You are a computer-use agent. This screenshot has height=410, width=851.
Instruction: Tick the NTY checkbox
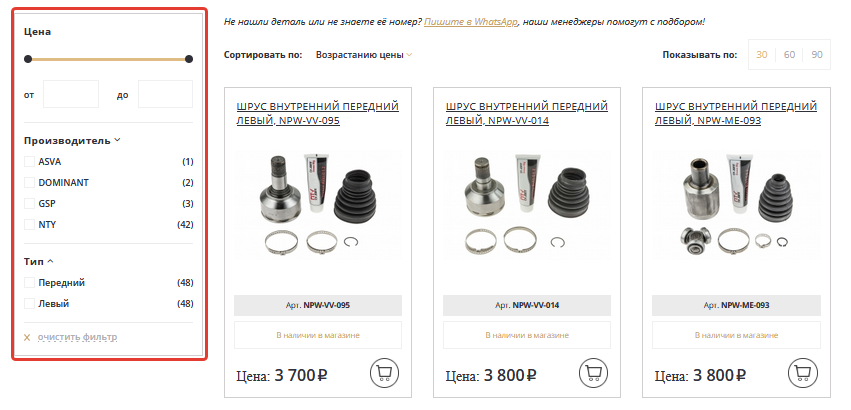[x=29, y=224]
